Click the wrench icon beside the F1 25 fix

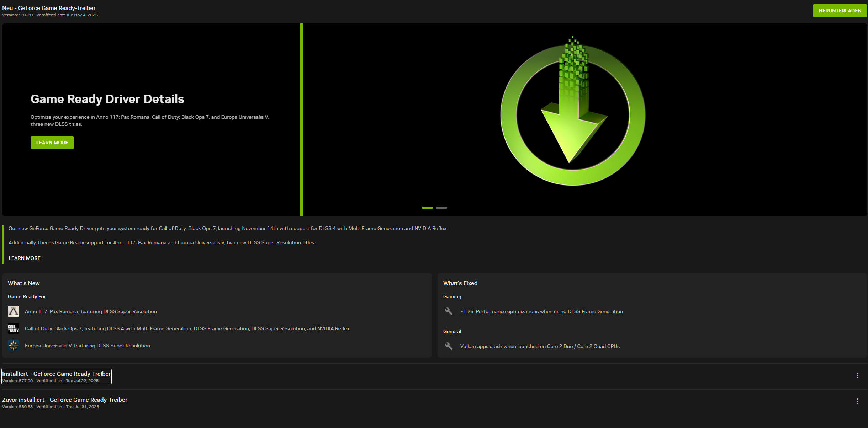[x=449, y=311]
